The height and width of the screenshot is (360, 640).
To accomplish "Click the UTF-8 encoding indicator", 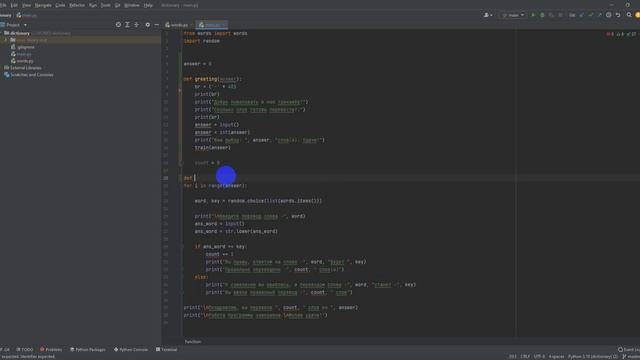I will [x=539, y=356].
